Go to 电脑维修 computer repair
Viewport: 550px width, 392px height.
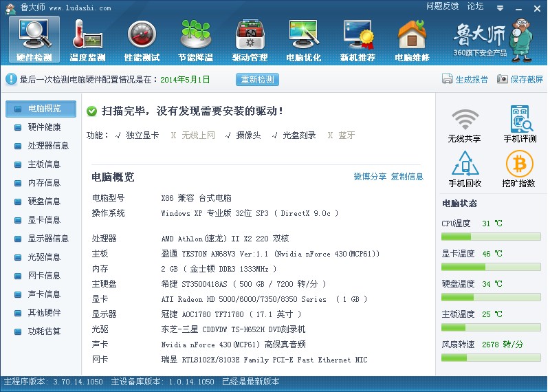pos(412,39)
